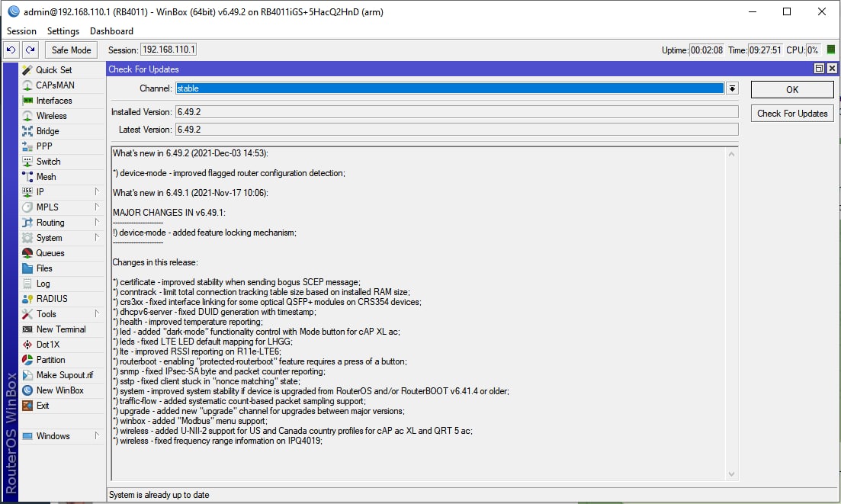Click the Undo arrow icon
841x504 pixels.
coord(11,50)
